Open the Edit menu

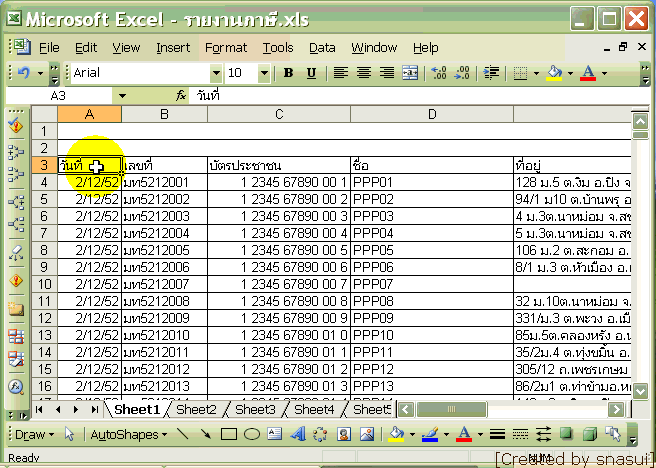[86, 48]
